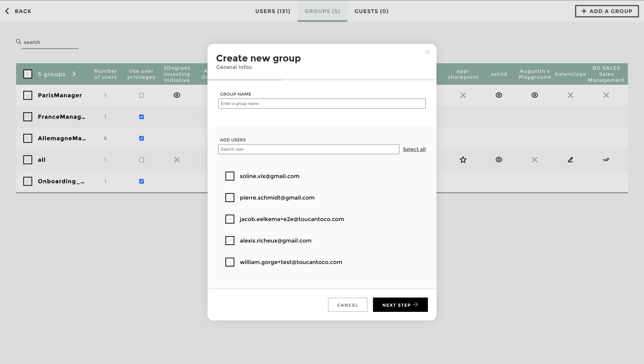Open the eye visibility icon under astrid for ParisManager
Viewport: 644px width, 364px height.
pyautogui.click(x=499, y=95)
